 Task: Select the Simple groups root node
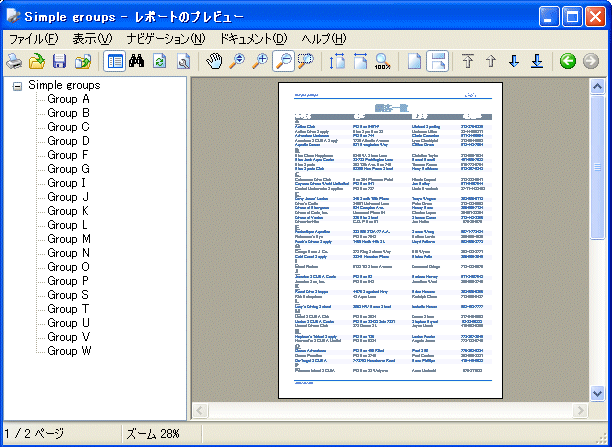(64, 85)
